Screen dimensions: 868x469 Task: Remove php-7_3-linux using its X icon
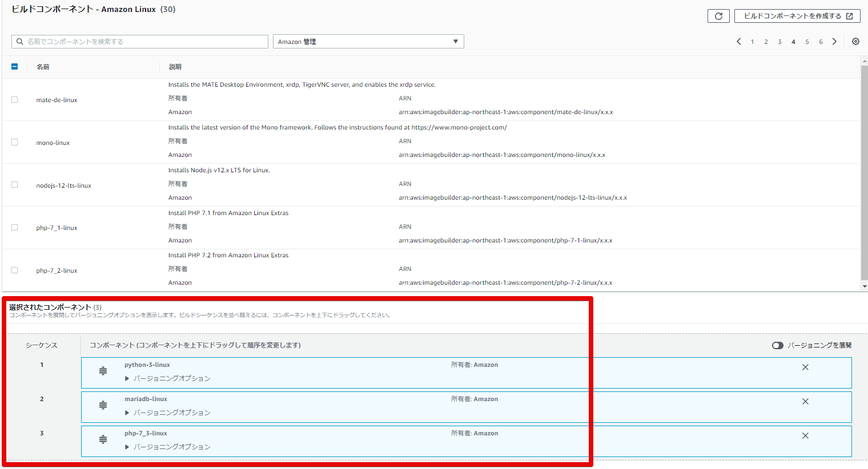point(805,435)
